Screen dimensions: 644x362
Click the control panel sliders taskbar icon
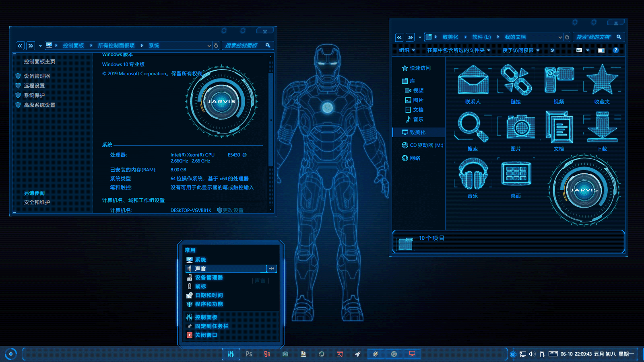(231, 354)
